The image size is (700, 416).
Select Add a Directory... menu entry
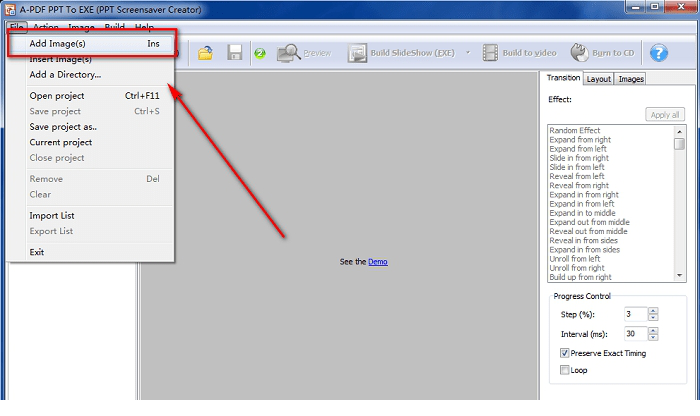click(x=91, y=75)
